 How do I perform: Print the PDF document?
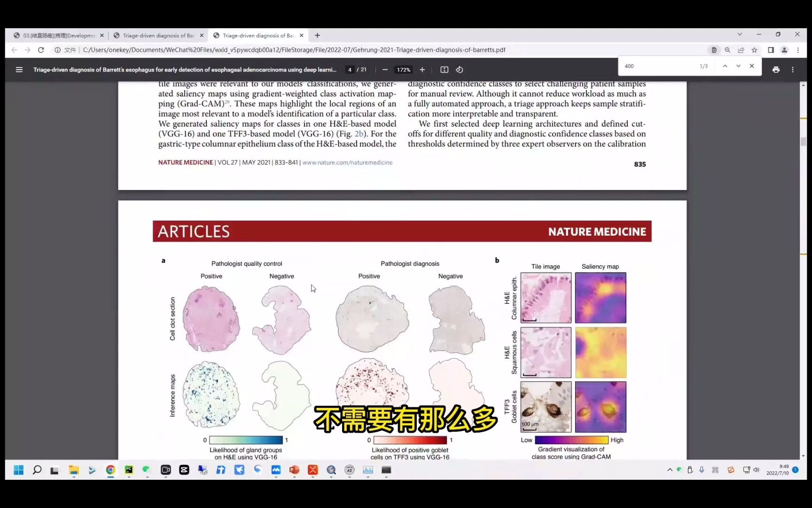coord(776,69)
